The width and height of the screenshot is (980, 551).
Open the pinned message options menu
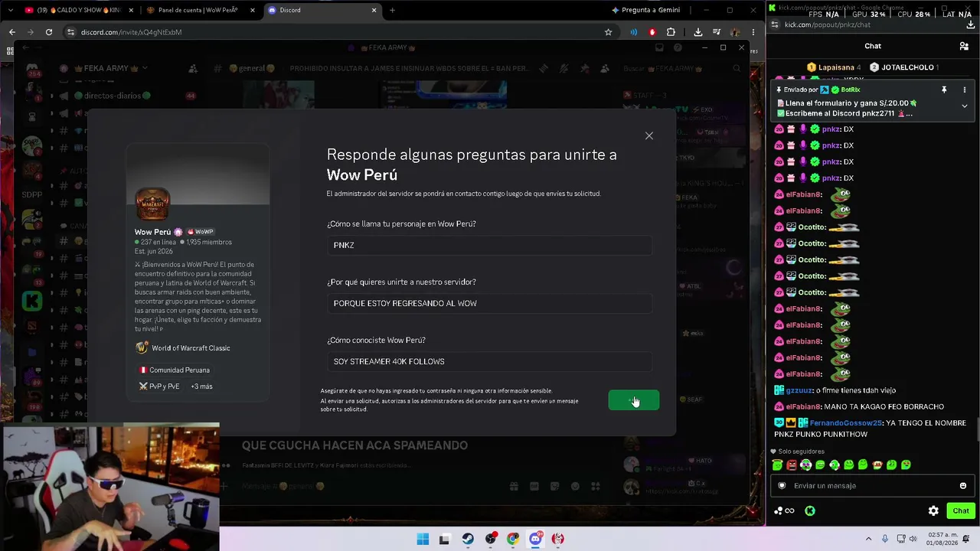tap(964, 90)
